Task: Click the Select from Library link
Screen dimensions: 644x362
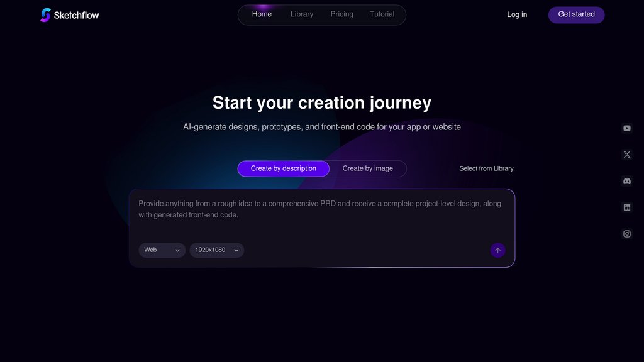Action: click(486, 168)
